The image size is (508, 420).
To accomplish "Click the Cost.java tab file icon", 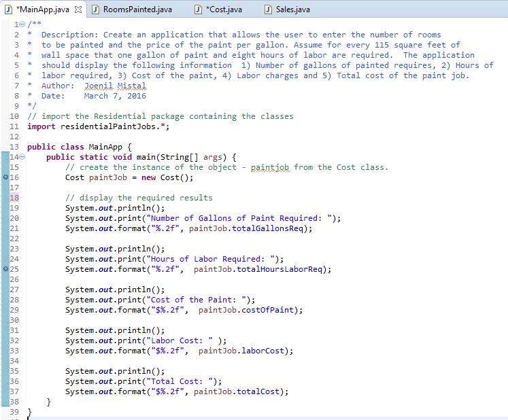I will (197, 10).
